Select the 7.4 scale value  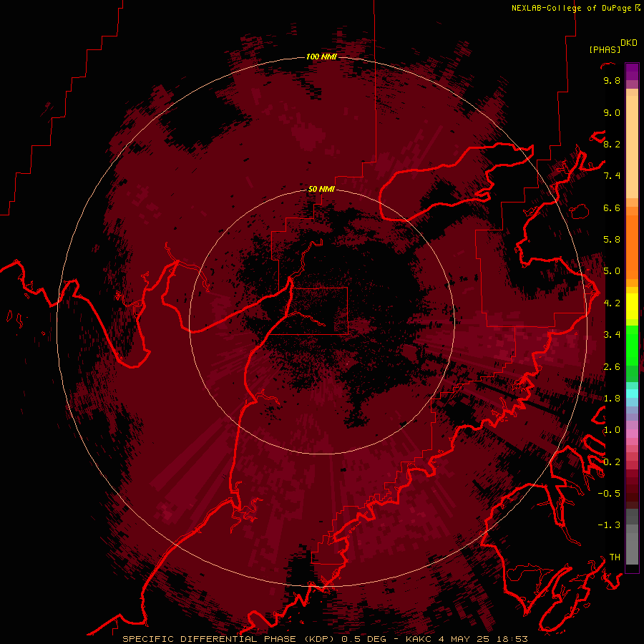pos(612,176)
